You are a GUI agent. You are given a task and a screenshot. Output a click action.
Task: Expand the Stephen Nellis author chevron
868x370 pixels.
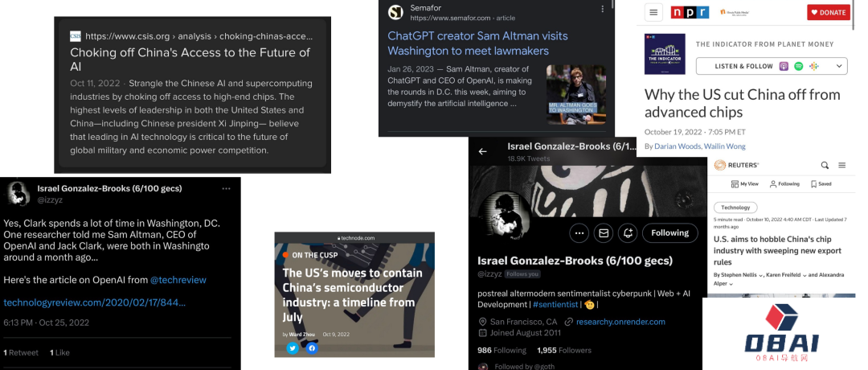click(x=760, y=275)
